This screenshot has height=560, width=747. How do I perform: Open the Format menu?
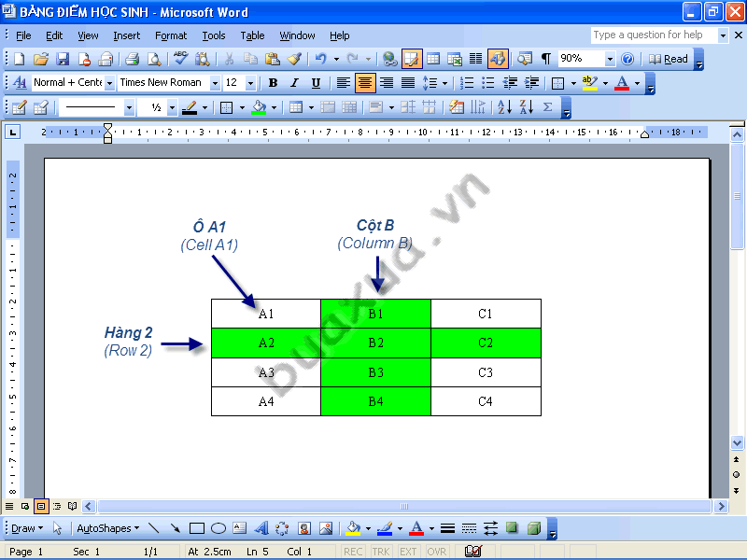pos(171,35)
